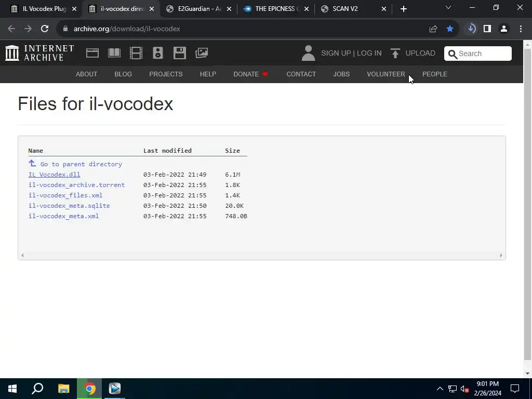Open Windows taskbar search
This screenshot has width=532, height=399.
coord(37,389)
